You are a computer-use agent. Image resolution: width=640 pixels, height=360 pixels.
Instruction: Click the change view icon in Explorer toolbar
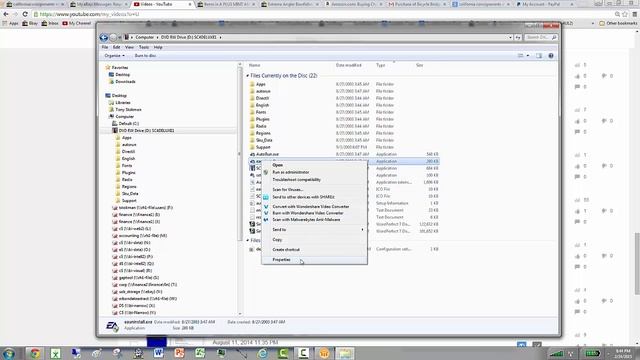520,56
